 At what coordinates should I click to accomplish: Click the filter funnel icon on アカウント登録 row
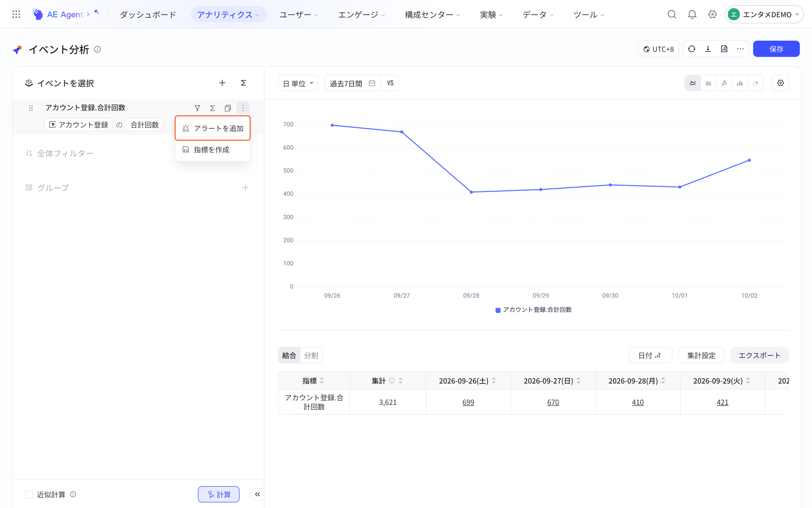coord(197,108)
